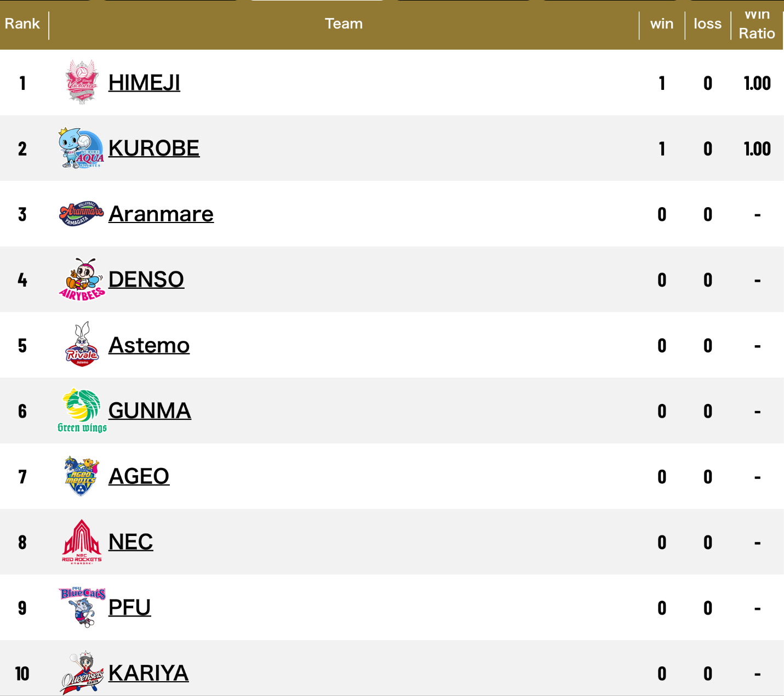Follow the Aranmare team link
This screenshot has height=696, width=784.
161,214
